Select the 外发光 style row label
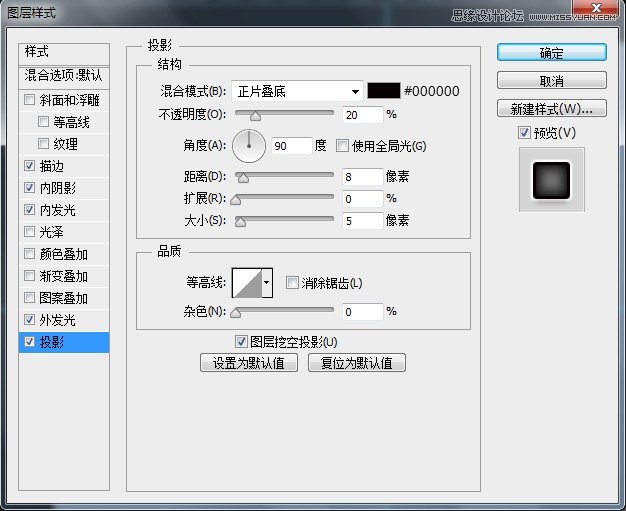 (x=57, y=320)
